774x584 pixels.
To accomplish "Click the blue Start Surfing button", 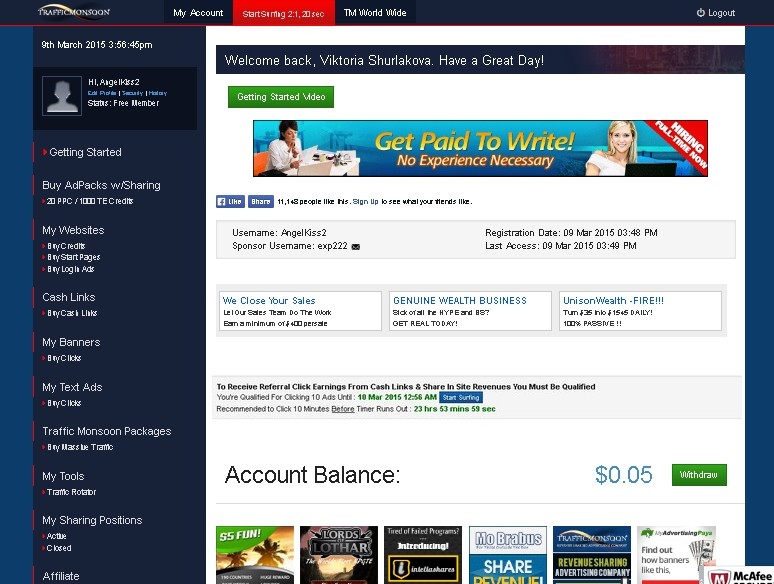I will pyautogui.click(x=461, y=397).
